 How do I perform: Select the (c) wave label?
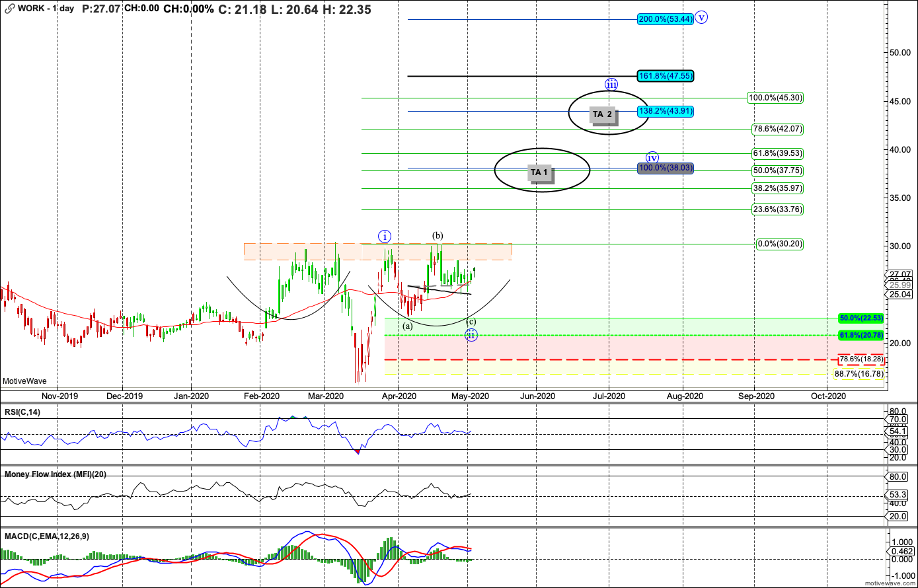471,322
